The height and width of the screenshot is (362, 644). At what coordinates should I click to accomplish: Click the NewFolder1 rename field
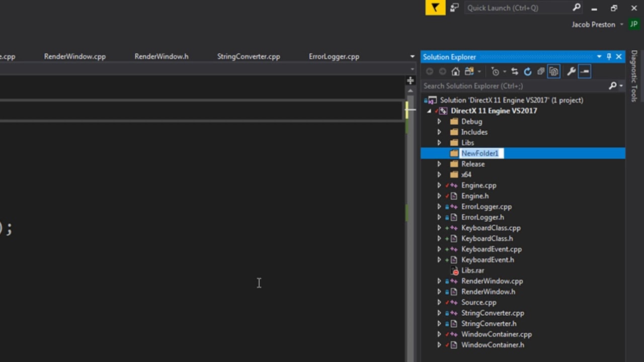click(x=482, y=153)
